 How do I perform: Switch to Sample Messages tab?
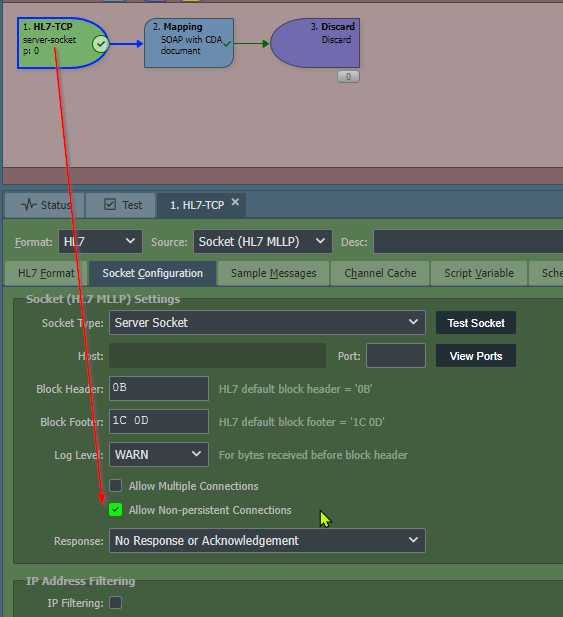pos(273,273)
